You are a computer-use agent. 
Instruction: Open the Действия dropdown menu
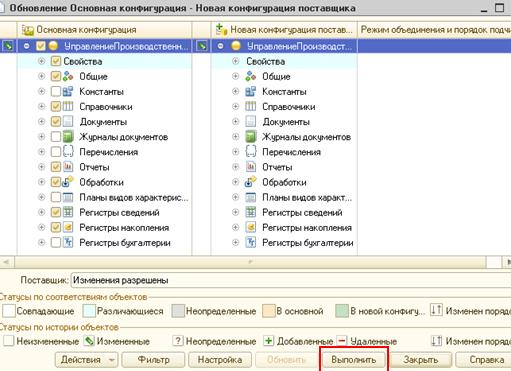point(87,360)
